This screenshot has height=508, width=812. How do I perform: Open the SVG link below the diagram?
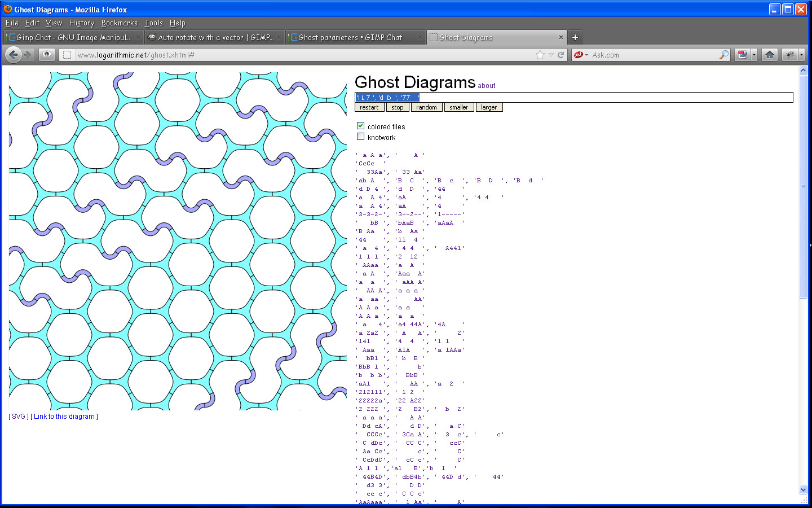(19, 417)
